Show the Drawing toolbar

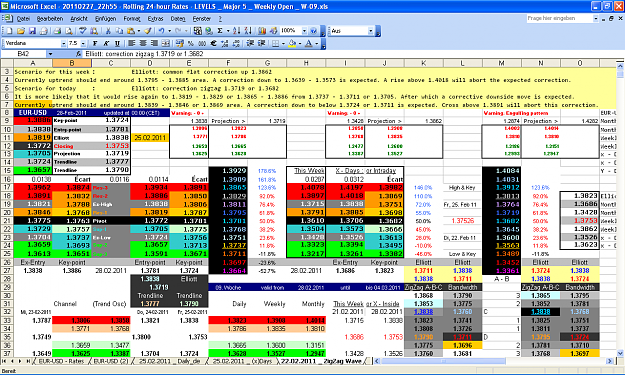[x=273, y=31]
